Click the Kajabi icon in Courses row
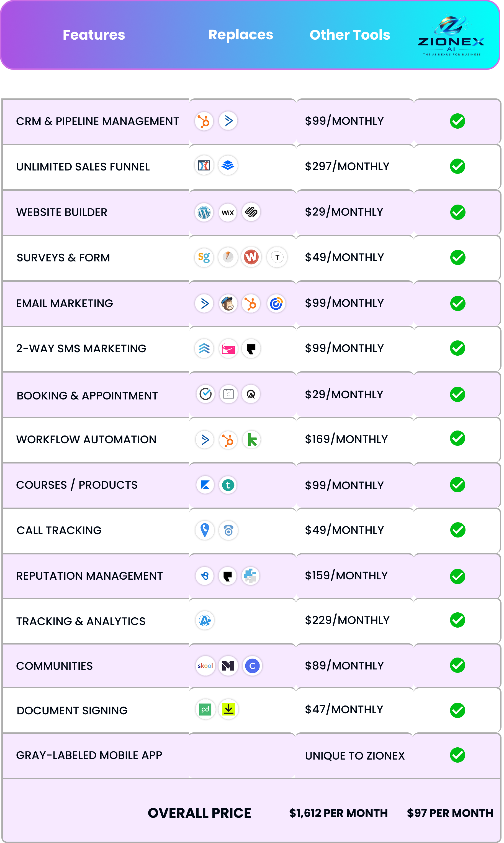Screen dimensions: 504x843 (x=205, y=485)
